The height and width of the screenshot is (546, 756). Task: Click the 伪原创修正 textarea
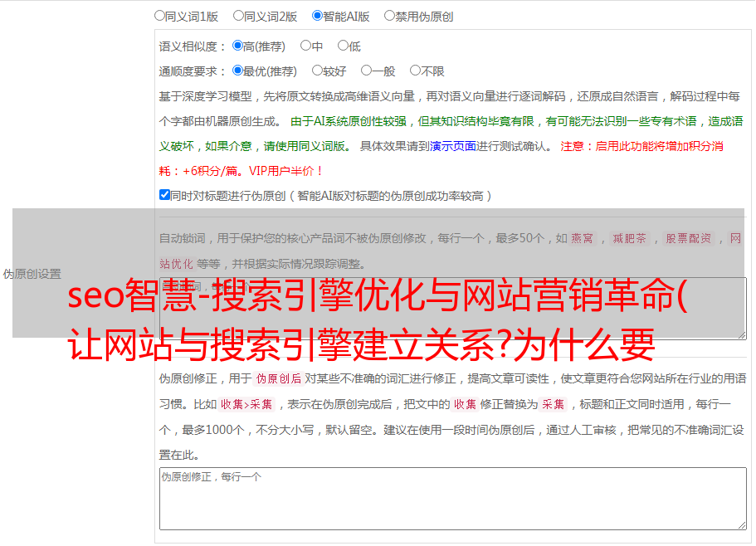[453, 499]
